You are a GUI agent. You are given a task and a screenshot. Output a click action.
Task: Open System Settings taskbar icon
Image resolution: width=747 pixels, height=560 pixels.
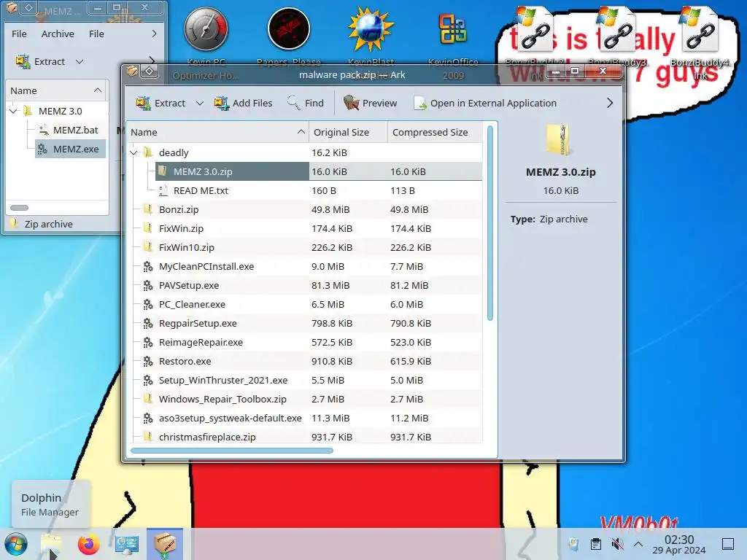click(x=127, y=544)
